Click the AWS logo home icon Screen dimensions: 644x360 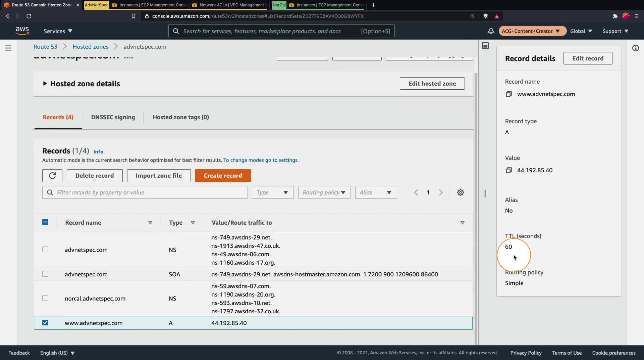[x=22, y=31]
